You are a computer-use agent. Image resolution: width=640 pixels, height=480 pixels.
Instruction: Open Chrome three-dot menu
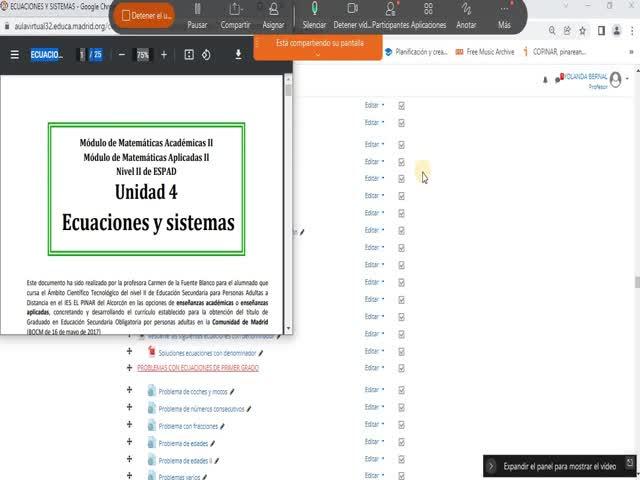(632, 31)
